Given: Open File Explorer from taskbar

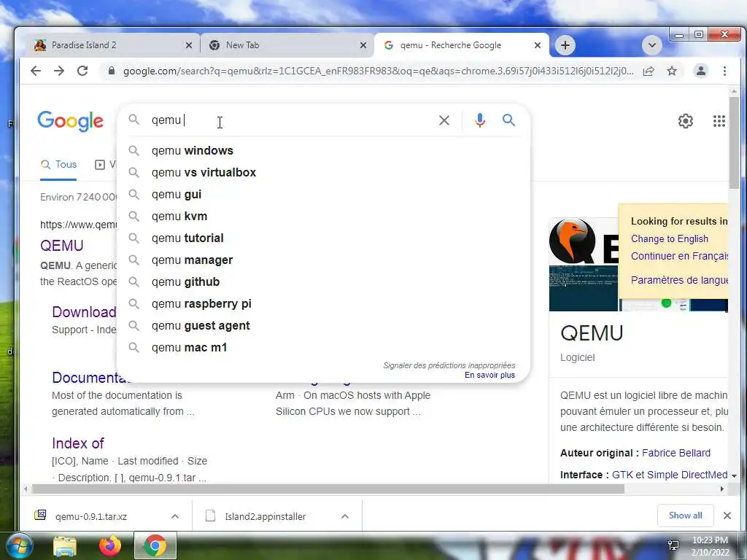Looking at the screenshot, I should [65, 546].
